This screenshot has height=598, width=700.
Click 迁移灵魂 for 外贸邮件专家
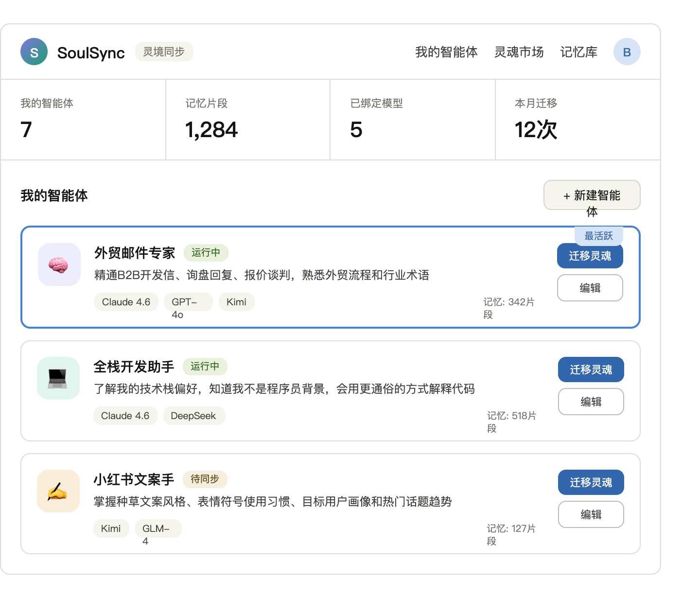coord(590,256)
